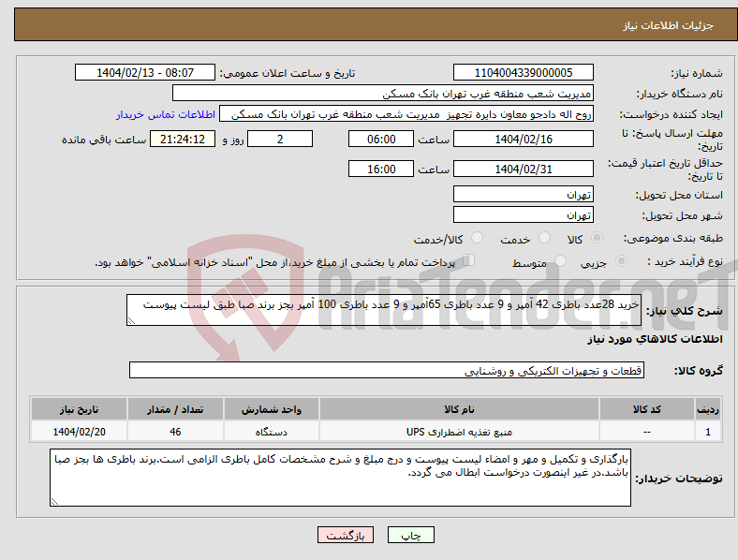Image resolution: width=738 pixels, height=560 pixels.
Task: Select the جزیی purchase type radio
Action: point(621,261)
